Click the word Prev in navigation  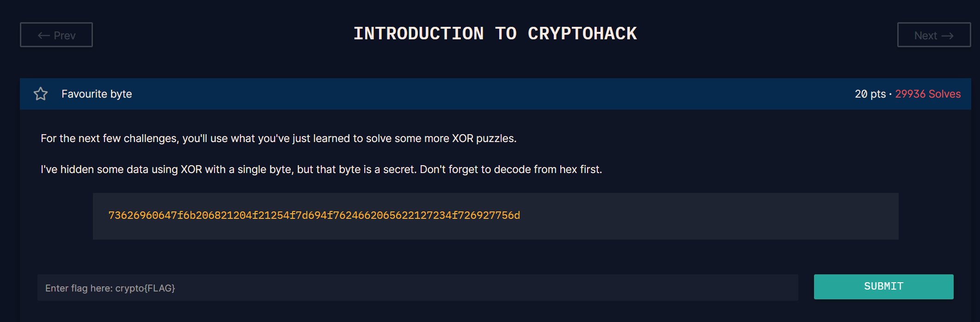65,36
